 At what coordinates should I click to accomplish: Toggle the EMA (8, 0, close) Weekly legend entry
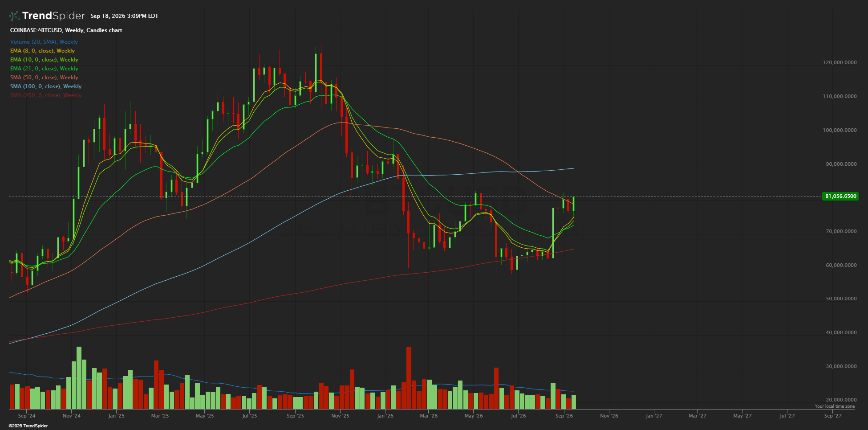point(43,51)
